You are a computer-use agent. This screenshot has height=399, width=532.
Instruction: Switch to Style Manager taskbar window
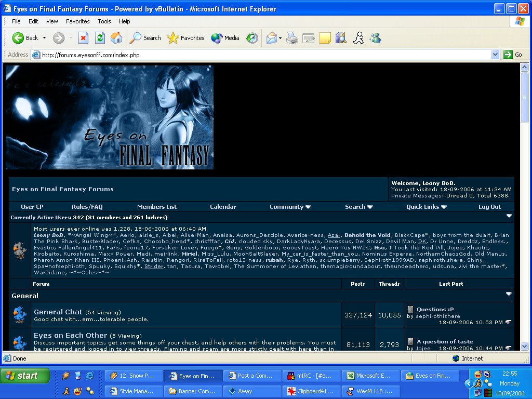pos(134,391)
